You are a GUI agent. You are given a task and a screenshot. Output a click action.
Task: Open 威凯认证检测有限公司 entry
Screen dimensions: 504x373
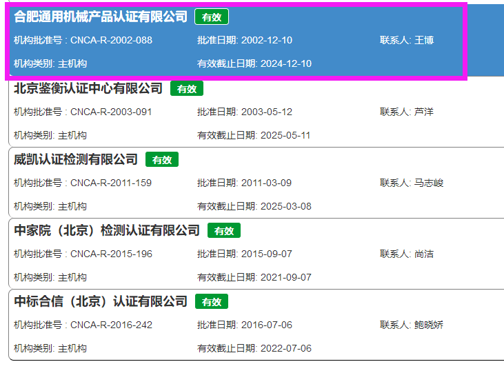point(76,159)
